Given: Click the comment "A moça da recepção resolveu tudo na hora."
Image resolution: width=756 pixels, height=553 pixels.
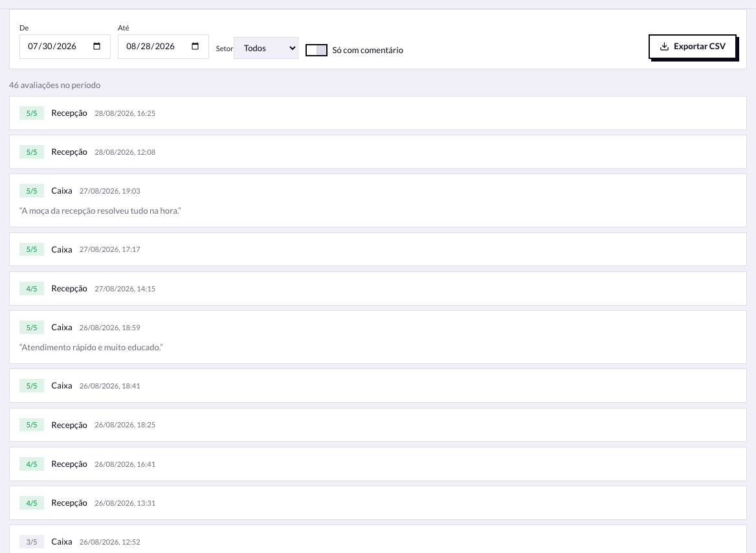Looking at the screenshot, I should (100, 211).
